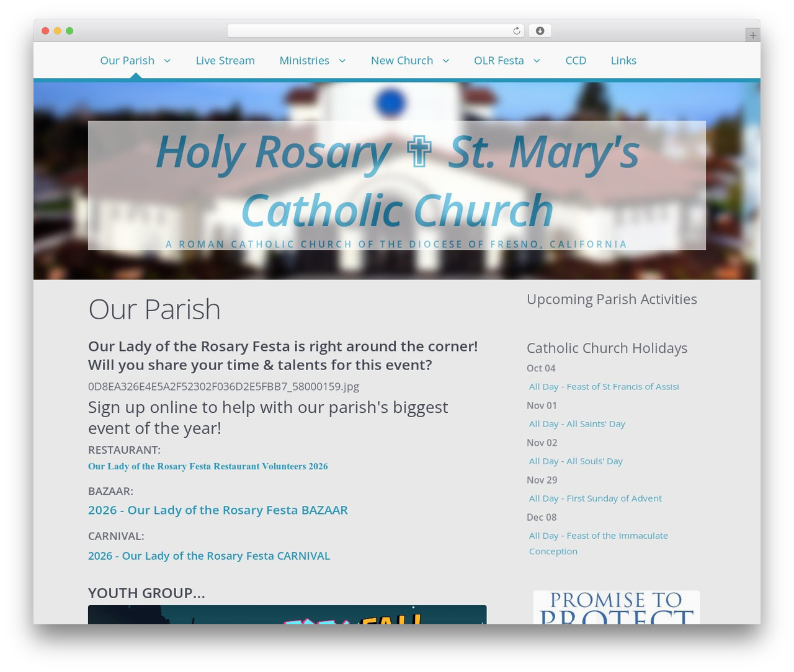The width and height of the screenshot is (794, 672).
Task: Open the Links menu item
Action: [x=623, y=61]
